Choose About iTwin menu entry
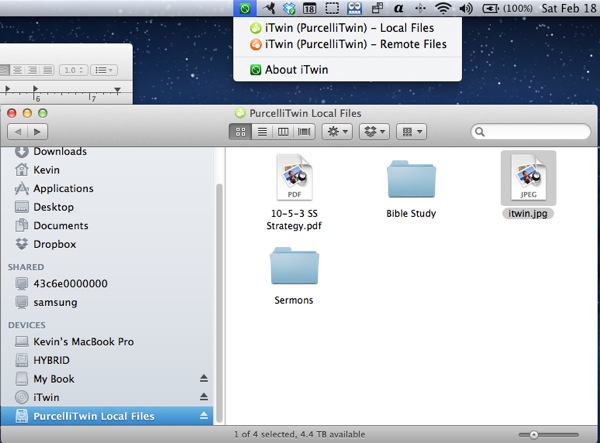 tap(289, 70)
